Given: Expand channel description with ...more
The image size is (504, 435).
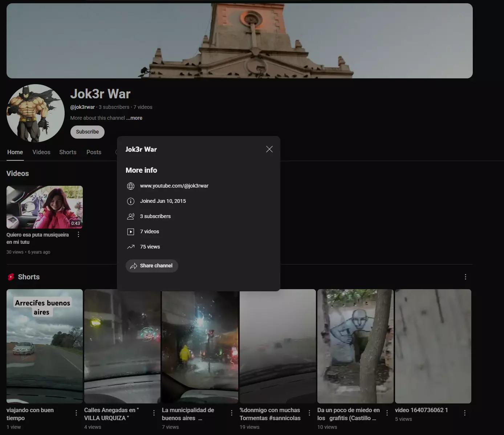Looking at the screenshot, I should (x=134, y=118).
